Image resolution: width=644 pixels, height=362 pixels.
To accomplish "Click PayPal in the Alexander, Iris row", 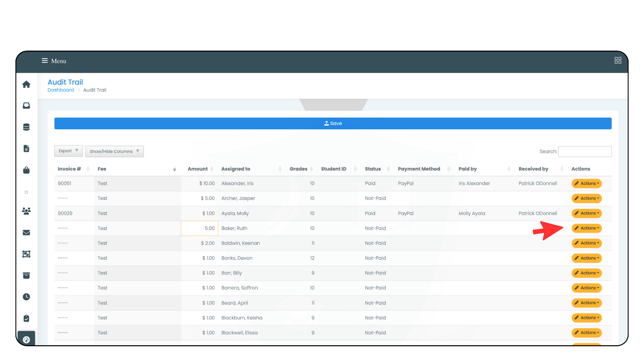I will tap(406, 183).
